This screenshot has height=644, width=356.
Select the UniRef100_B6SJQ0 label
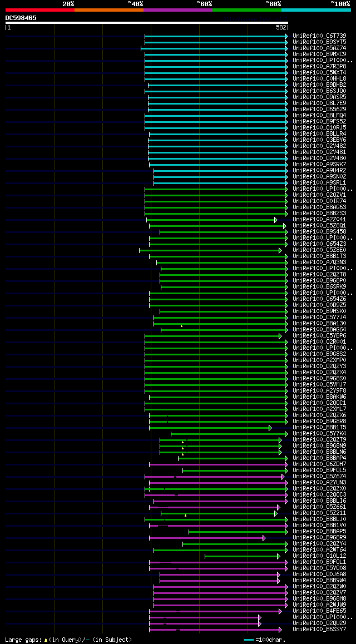[x=319, y=91]
